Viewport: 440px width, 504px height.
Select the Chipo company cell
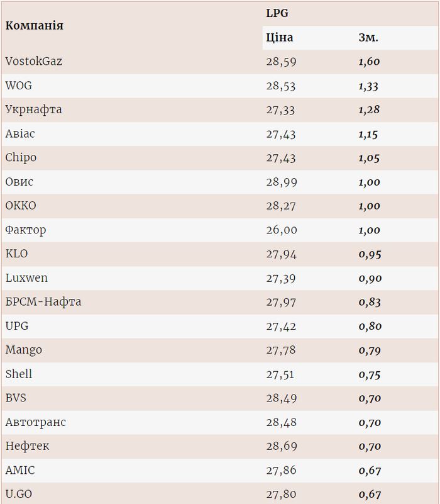21,158
